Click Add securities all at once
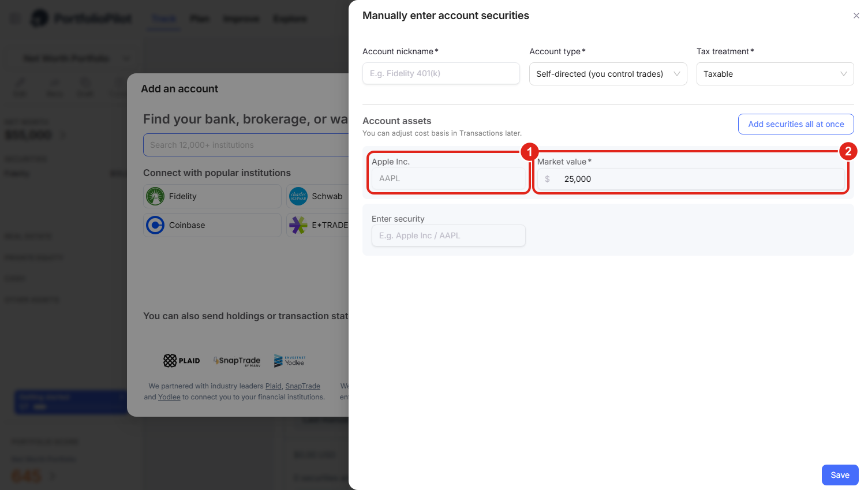 pyautogui.click(x=796, y=124)
